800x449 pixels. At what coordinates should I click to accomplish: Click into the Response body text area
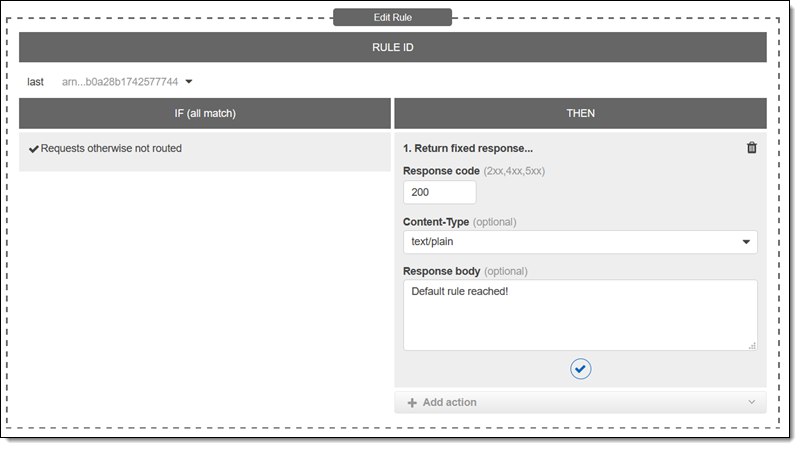pos(580,315)
